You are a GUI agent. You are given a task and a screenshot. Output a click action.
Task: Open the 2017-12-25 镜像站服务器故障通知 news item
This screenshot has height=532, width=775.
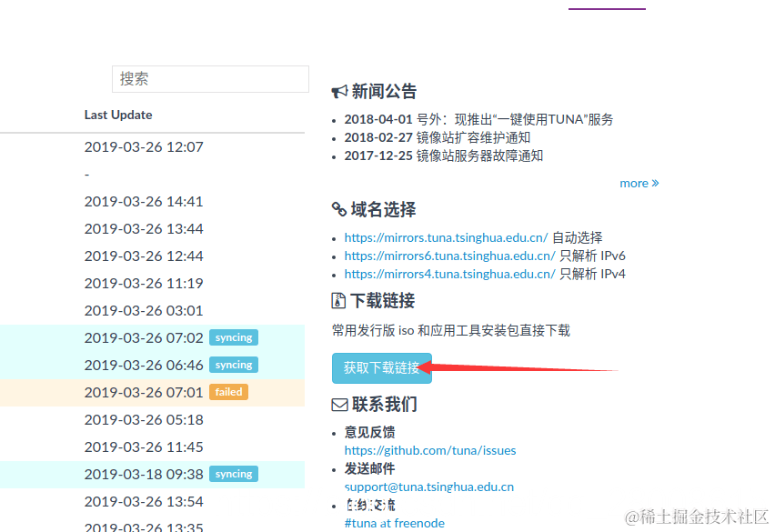point(444,156)
